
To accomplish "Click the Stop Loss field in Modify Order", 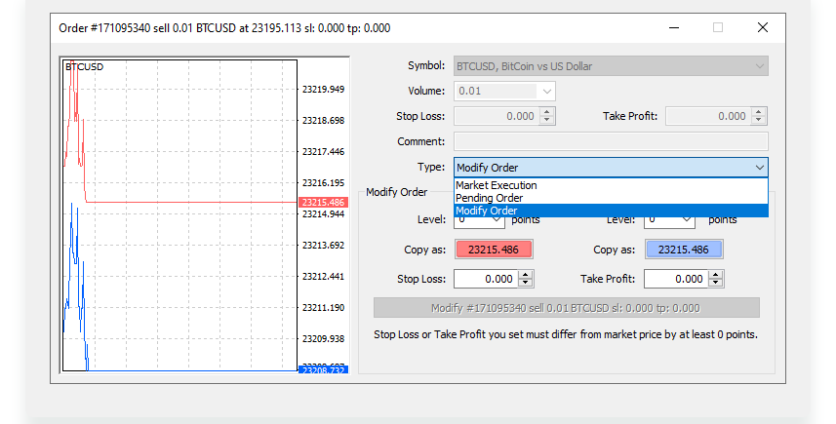I will pos(486,280).
